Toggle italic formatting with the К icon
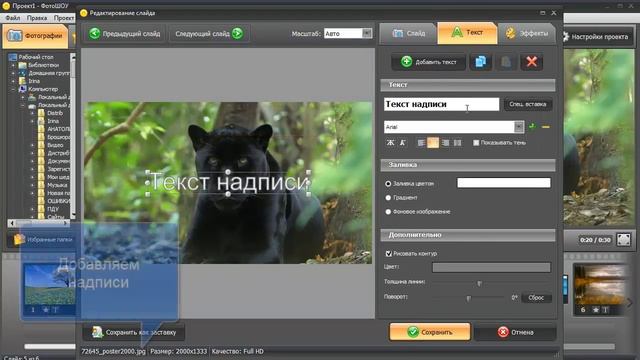 pos(402,142)
